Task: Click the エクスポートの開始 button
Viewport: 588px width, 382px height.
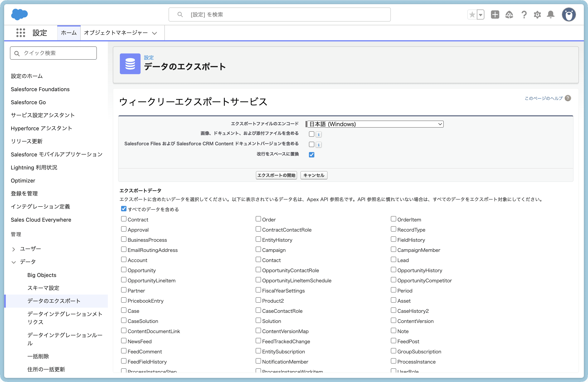Action: click(x=276, y=175)
